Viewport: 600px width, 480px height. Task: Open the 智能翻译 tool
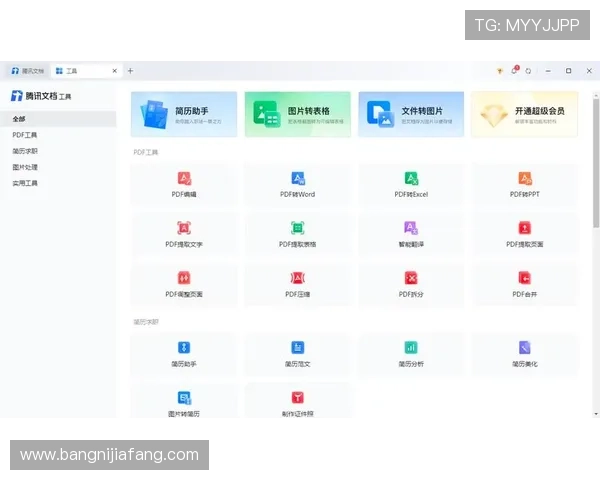click(411, 235)
